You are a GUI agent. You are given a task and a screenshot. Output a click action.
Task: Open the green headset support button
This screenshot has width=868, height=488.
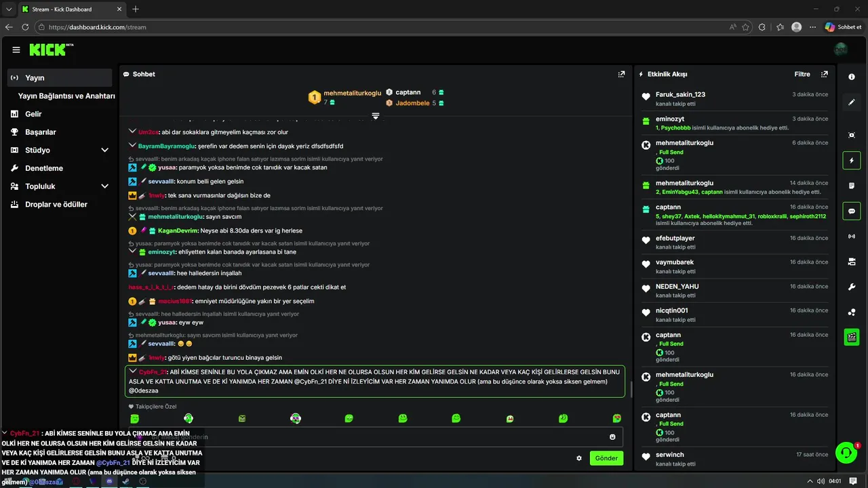(x=846, y=453)
